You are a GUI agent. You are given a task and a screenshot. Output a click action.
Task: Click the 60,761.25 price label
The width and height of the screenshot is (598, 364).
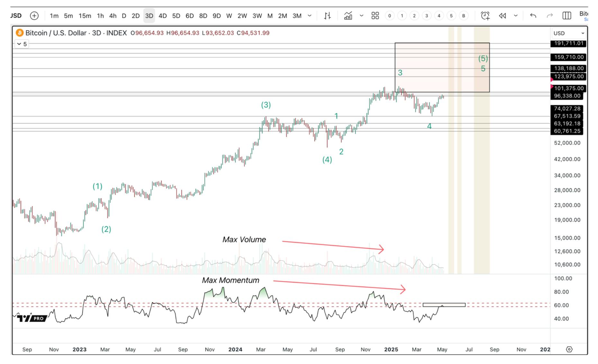(567, 131)
